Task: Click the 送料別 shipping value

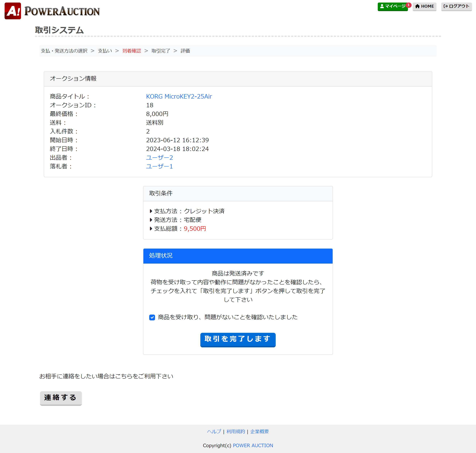Action: [x=155, y=123]
